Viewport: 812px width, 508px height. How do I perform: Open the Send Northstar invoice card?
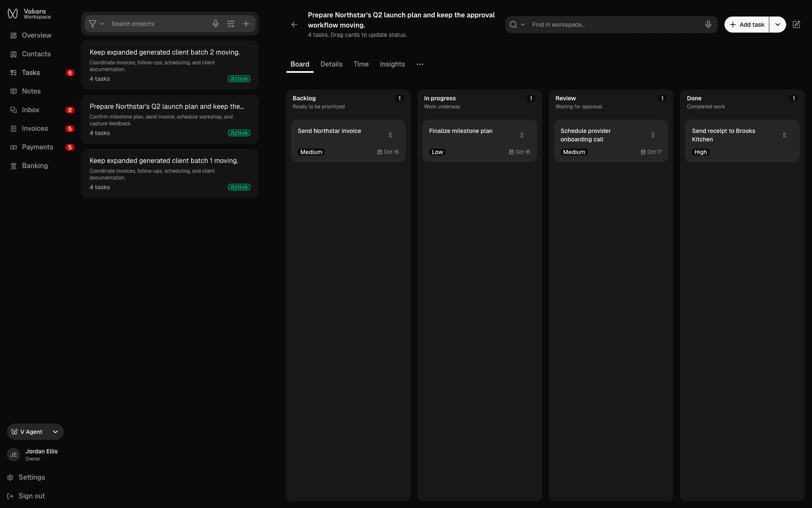coord(348,141)
